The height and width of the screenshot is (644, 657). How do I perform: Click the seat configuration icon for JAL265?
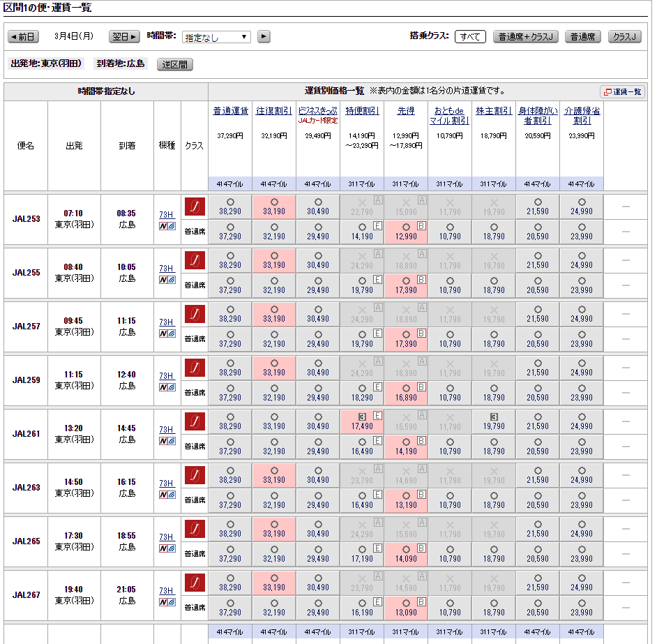pyautogui.click(x=167, y=548)
